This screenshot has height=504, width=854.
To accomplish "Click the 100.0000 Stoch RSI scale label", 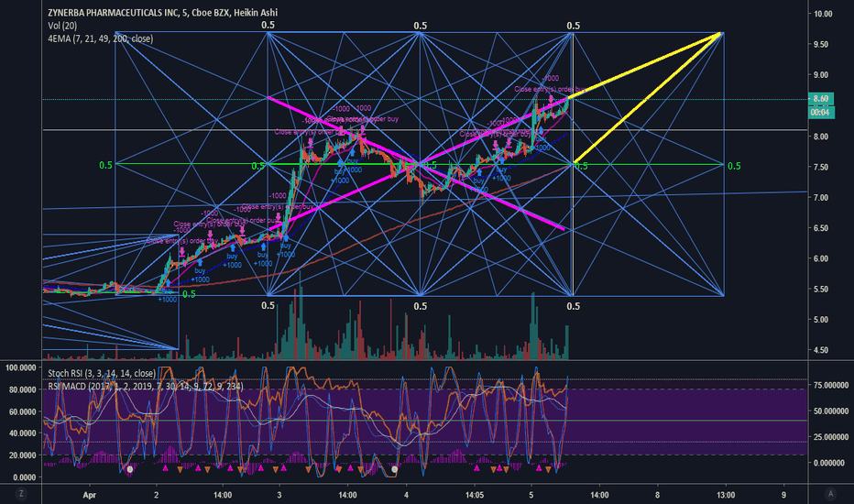I will tap(21, 367).
